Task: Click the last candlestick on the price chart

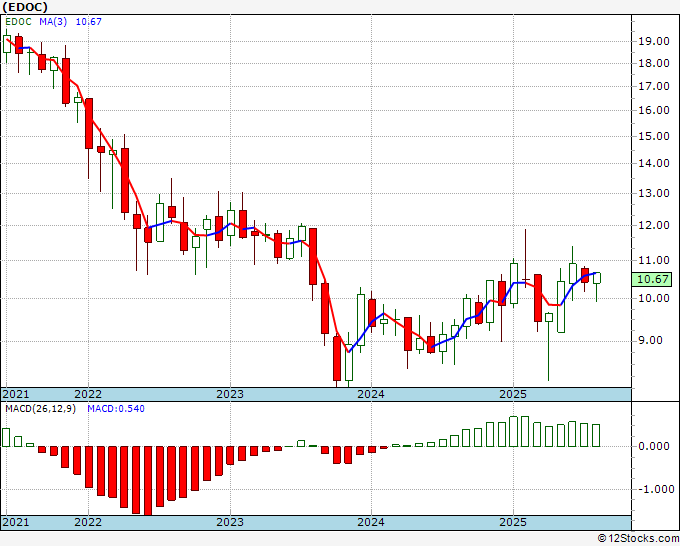Action: [x=597, y=278]
